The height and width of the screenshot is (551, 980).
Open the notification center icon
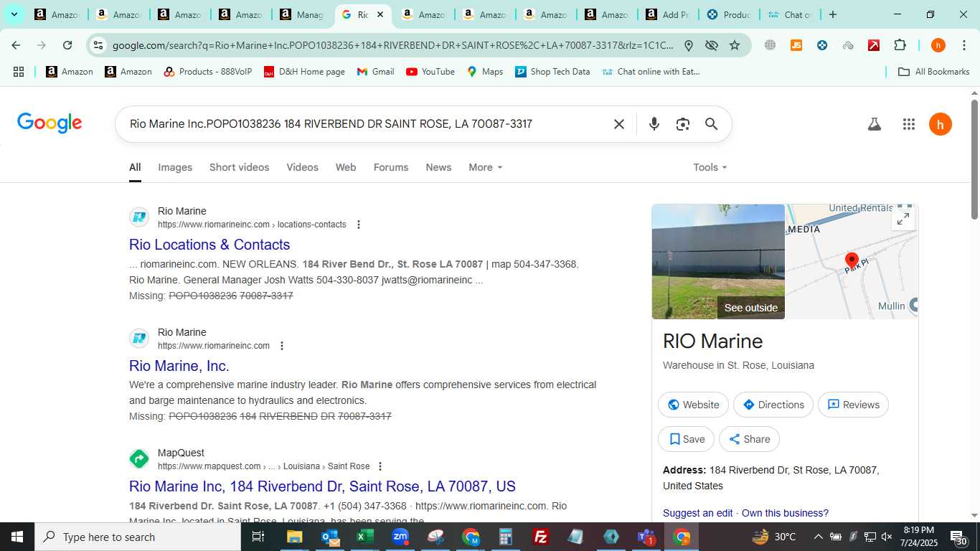tap(958, 537)
